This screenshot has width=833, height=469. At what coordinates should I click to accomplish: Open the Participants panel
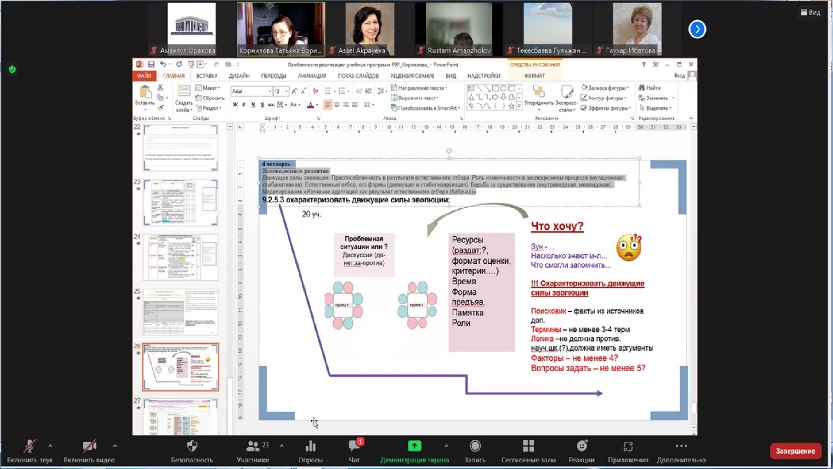tap(252, 446)
